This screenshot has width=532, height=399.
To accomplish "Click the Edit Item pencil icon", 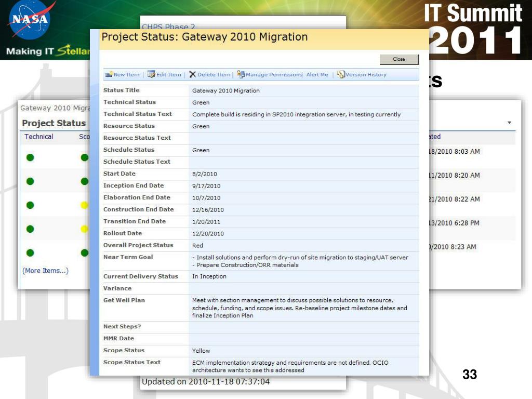I will click(x=151, y=74).
